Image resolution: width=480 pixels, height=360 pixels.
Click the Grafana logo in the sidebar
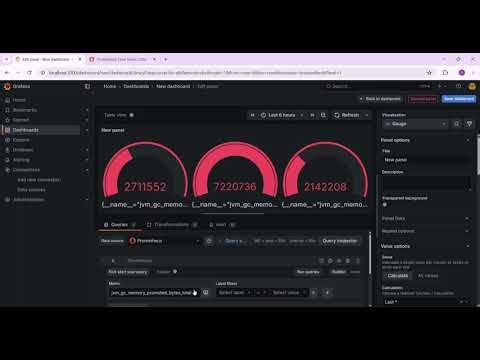pos(7,86)
